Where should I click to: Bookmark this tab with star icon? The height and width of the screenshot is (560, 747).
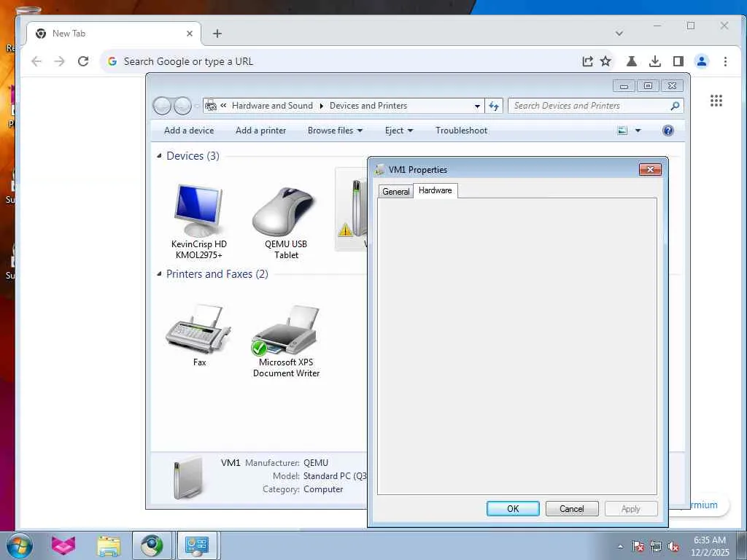point(605,61)
